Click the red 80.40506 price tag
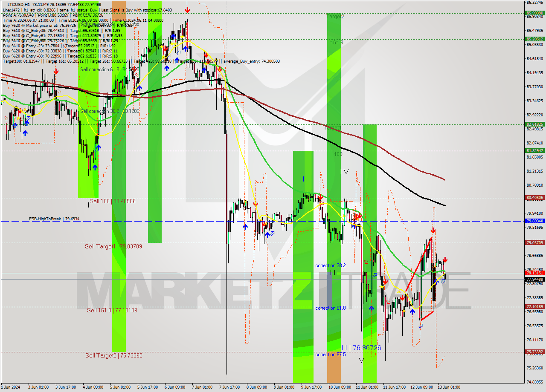Screen dimensions: 546x392 point(534,198)
